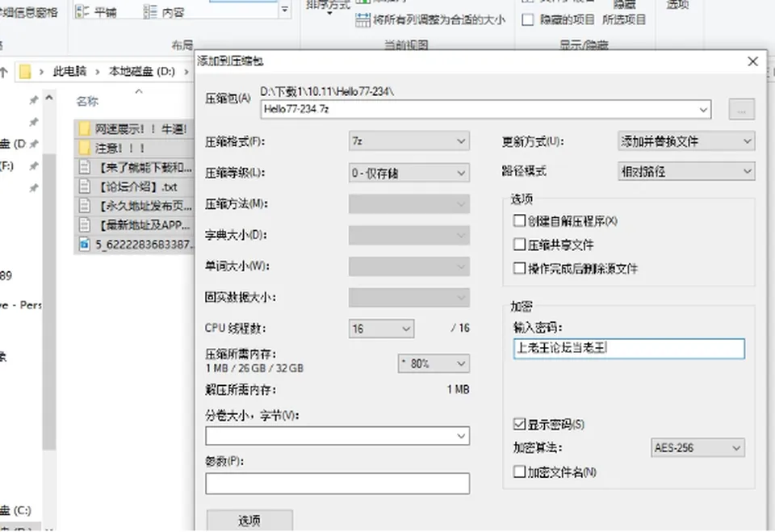Switch Explorer layout to 平铺 tiles view
Viewport: 775px width, 532px height.
click(x=96, y=11)
